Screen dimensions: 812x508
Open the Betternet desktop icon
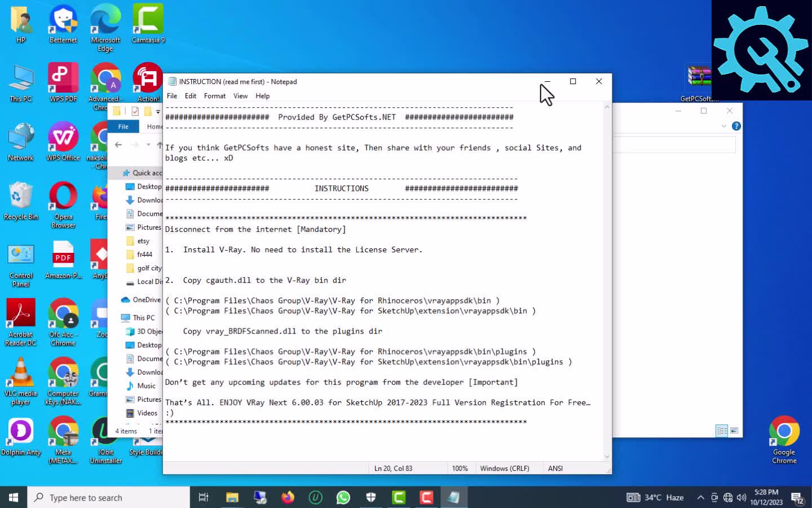click(63, 24)
